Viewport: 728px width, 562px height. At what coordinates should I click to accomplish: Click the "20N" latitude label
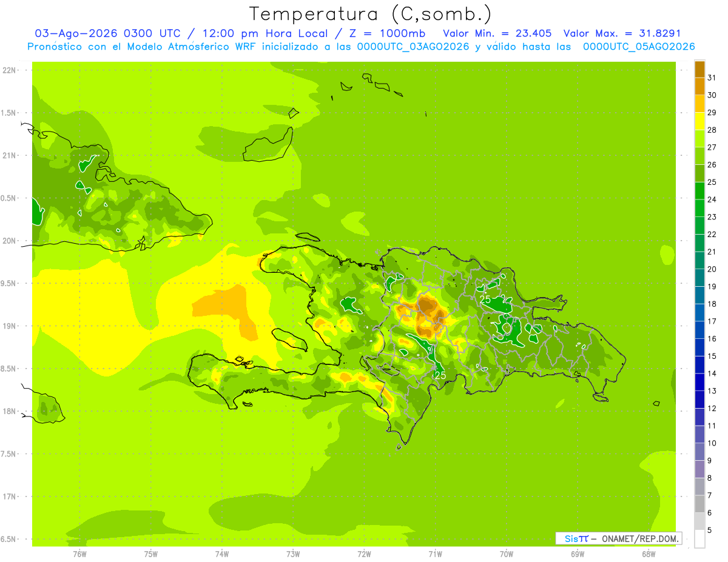[x=10, y=241]
